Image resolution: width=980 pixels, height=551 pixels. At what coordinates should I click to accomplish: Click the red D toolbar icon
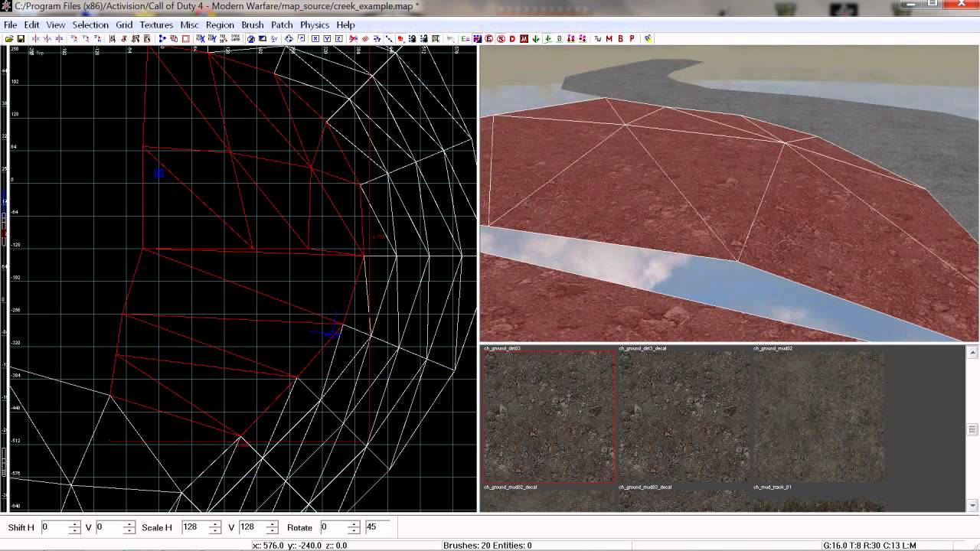pos(512,38)
